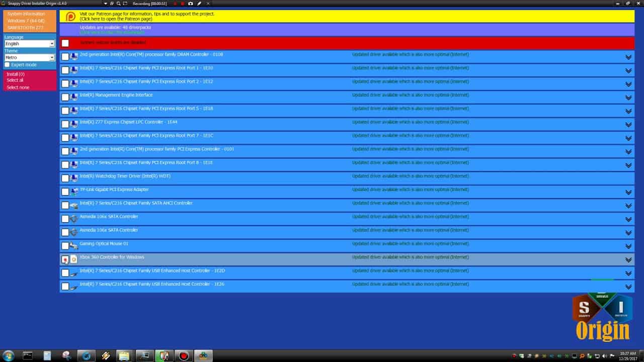Click the camera screenshot icon in recording bar
The height and width of the screenshot is (362, 644).
pyautogui.click(x=191, y=4)
